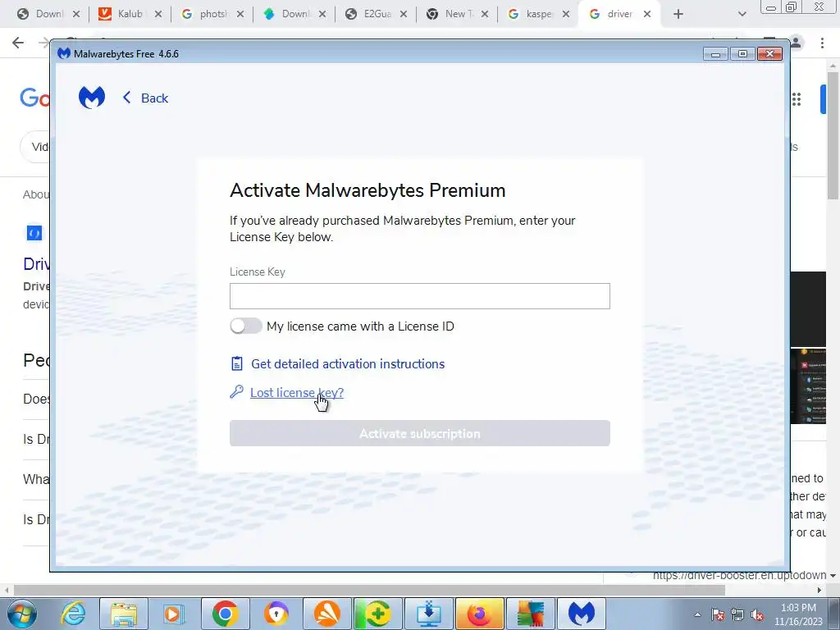Launch Internet Explorer from the taskbar
Image resolution: width=840 pixels, height=630 pixels.
pyautogui.click(x=73, y=614)
